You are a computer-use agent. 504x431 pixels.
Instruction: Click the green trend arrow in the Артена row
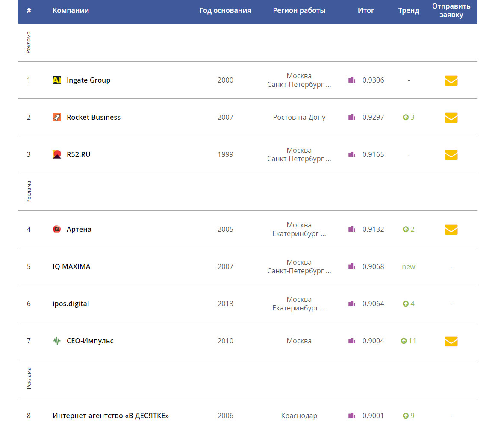pos(406,230)
